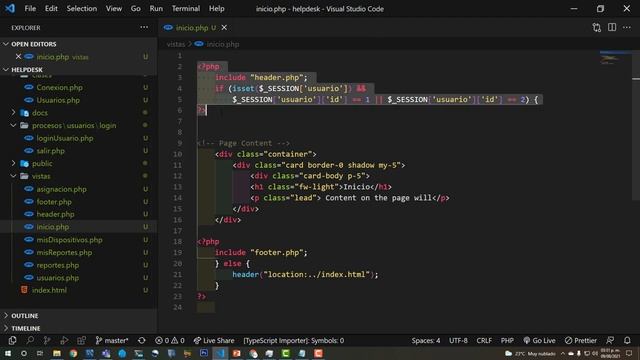Open the Extensions view icon
The width and height of the screenshot is (640, 360).
point(81,340)
